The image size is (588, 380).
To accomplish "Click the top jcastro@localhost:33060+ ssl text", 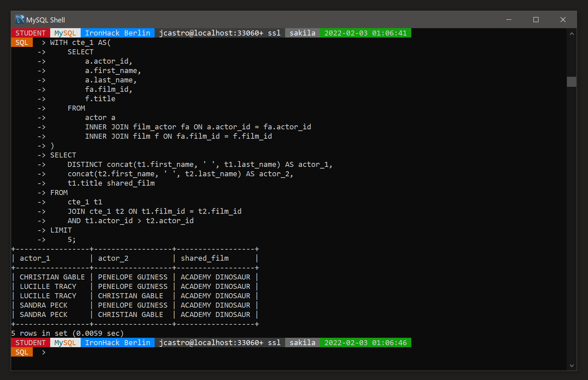I will pyautogui.click(x=220, y=33).
